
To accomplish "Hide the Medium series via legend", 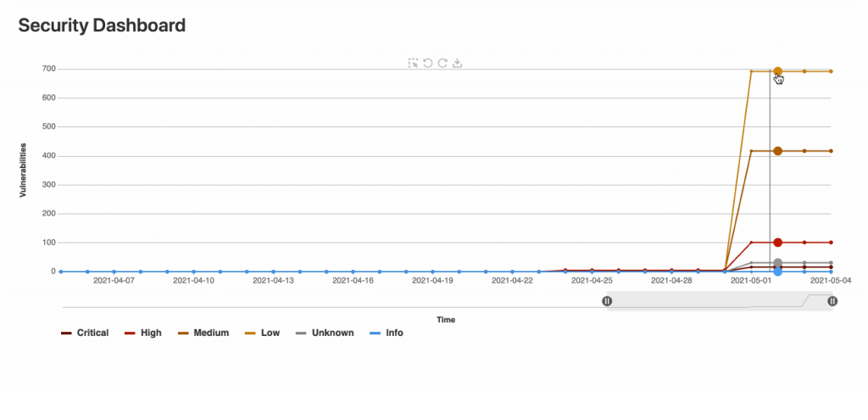I will 203,333.
